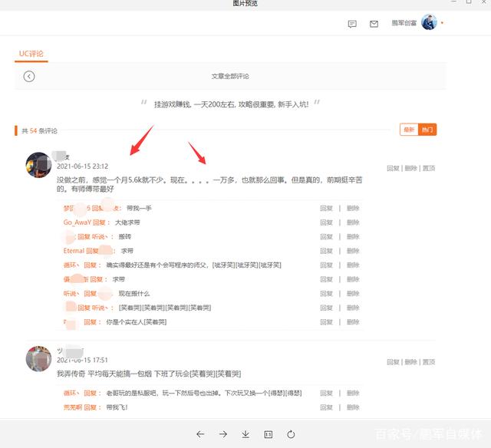Reply to the 2021-06-15 17:51 comment
The height and width of the screenshot is (448, 491).
(x=393, y=361)
